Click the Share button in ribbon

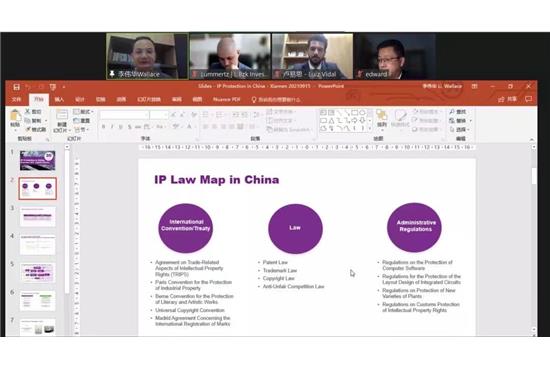[508, 99]
